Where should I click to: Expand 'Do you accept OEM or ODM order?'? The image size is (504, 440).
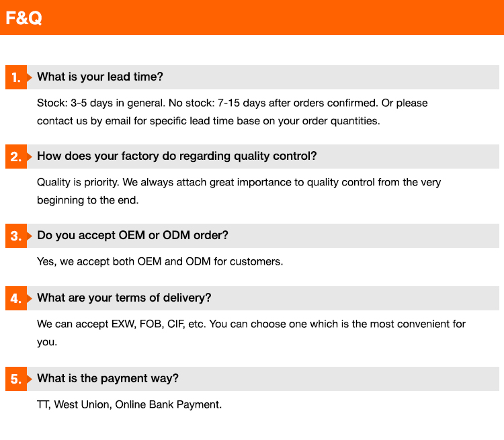[132, 235]
